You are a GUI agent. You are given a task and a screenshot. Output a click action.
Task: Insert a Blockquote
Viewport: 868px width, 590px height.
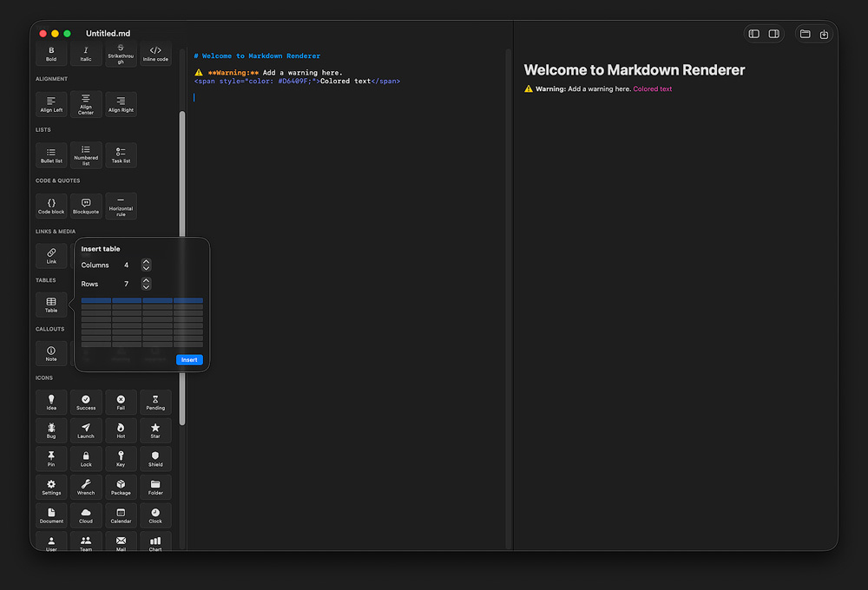click(86, 206)
